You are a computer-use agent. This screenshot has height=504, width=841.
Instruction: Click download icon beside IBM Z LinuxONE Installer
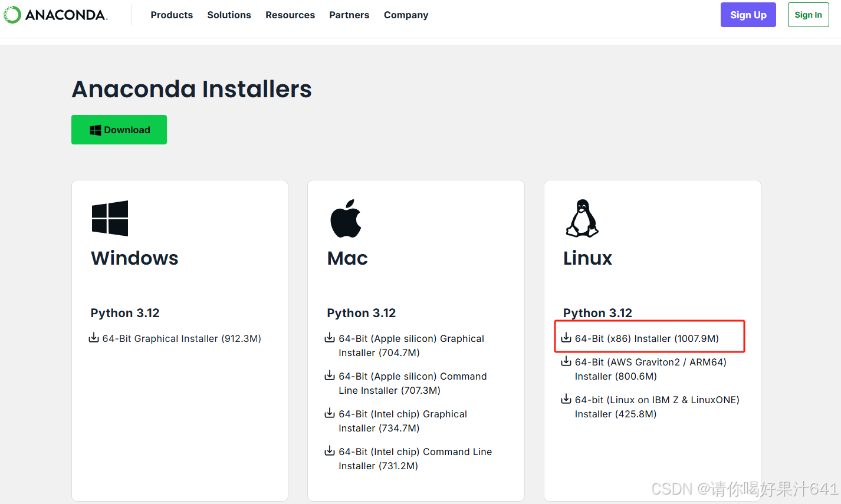click(x=566, y=399)
